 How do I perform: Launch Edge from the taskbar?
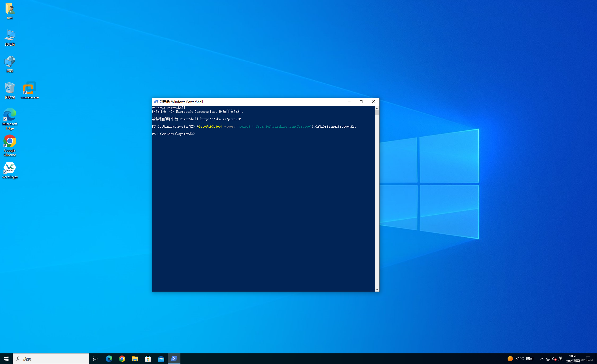pyautogui.click(x=109, y=359)
